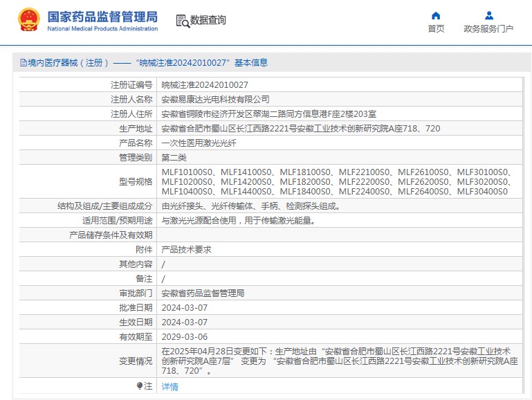Click 适用范围/预期用途 label

[x=117, y=221]
